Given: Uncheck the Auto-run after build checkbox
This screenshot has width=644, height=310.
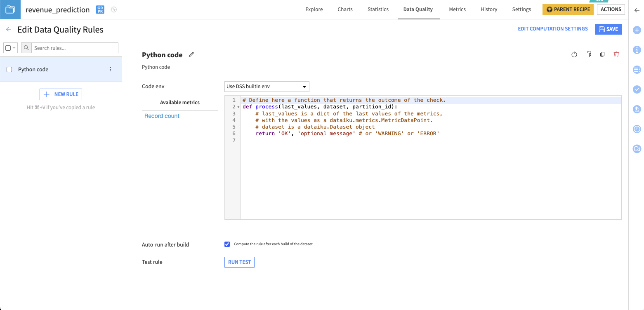Looking at the screenshot, I should tap(227, 244).
